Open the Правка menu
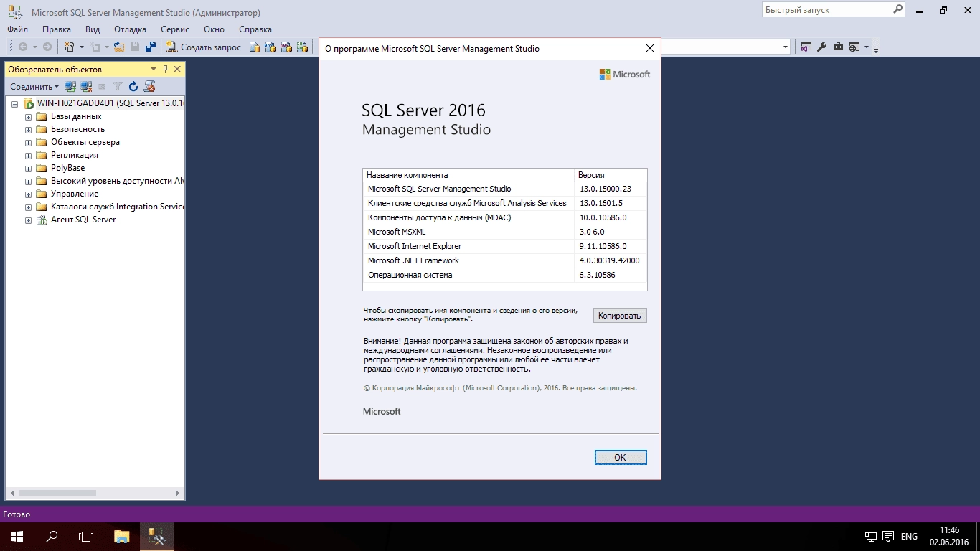The image size is (980, 551). tap(57, 29)
